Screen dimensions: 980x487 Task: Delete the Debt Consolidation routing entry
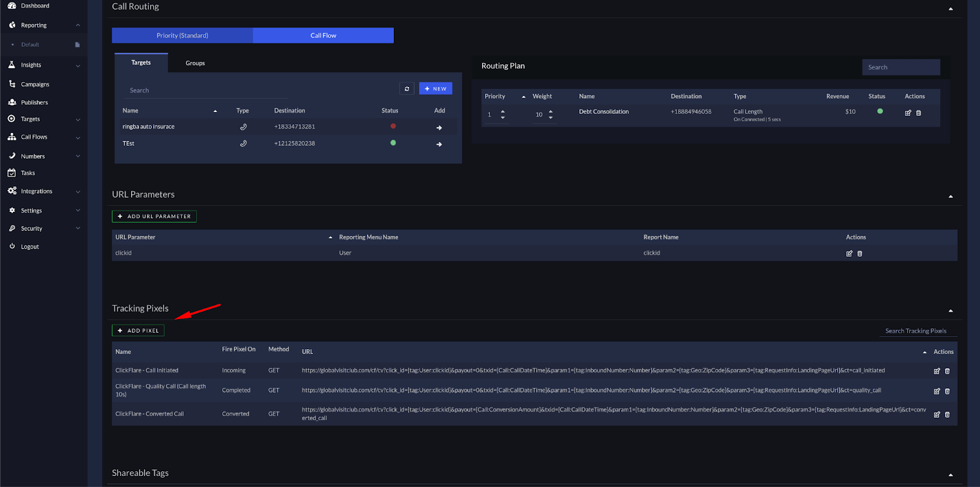[x=918, y=113]
